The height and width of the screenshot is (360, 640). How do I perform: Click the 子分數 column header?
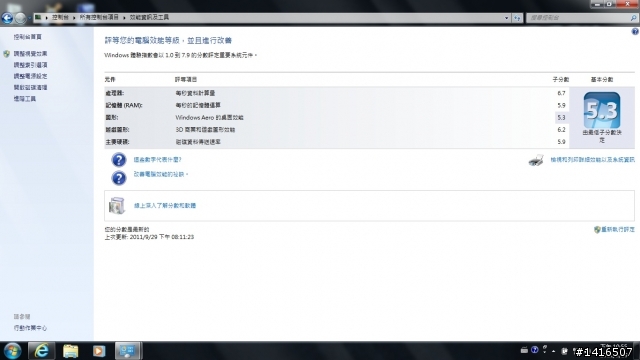click(x=561, y=80)
